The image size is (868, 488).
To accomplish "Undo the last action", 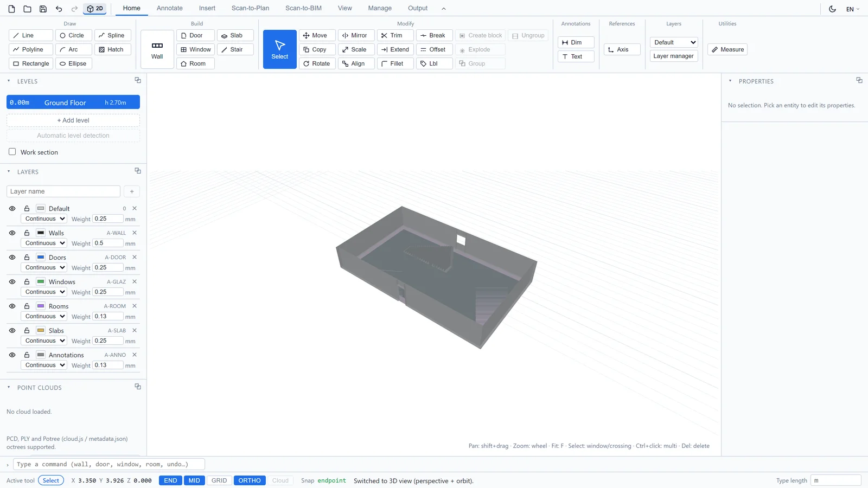I will click(x=59, y=9).
